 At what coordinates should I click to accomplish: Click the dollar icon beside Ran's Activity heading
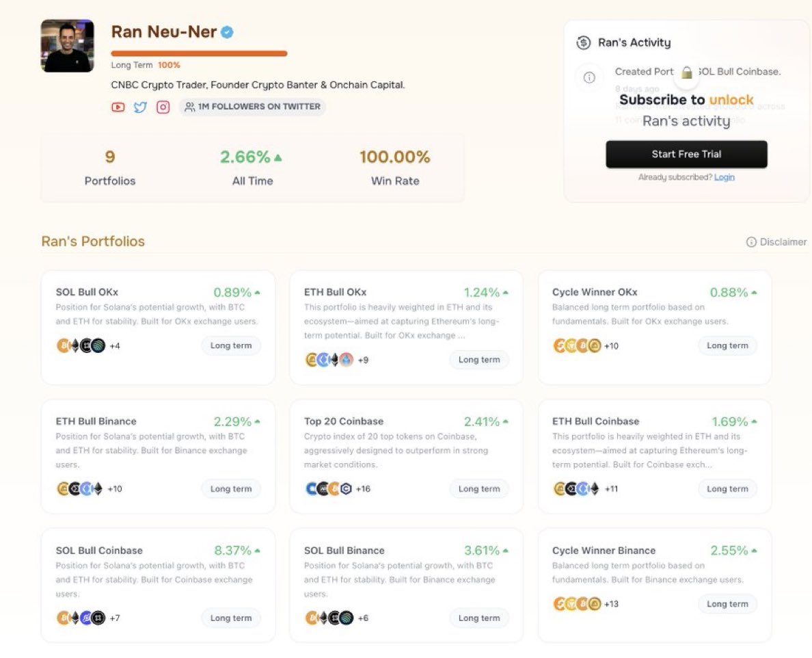point(583,42)
